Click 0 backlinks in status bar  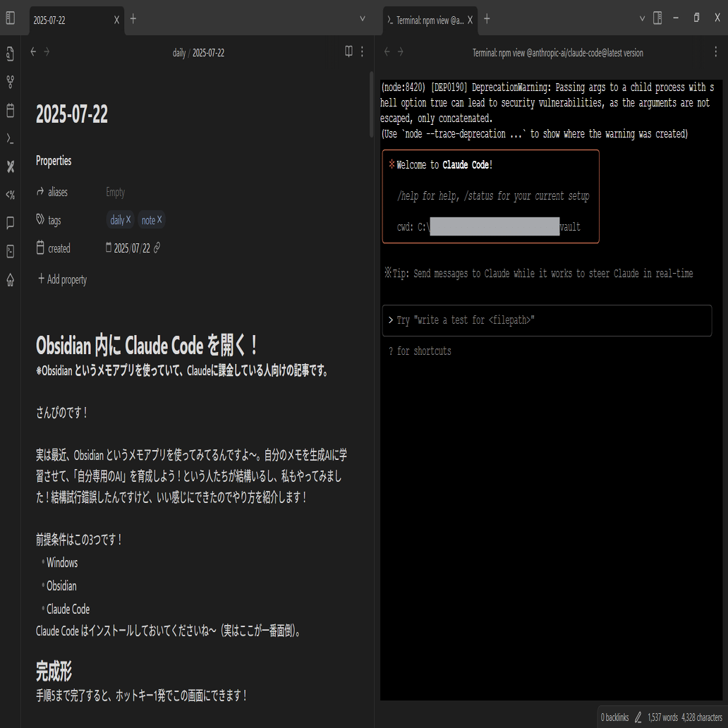point(614,717)
